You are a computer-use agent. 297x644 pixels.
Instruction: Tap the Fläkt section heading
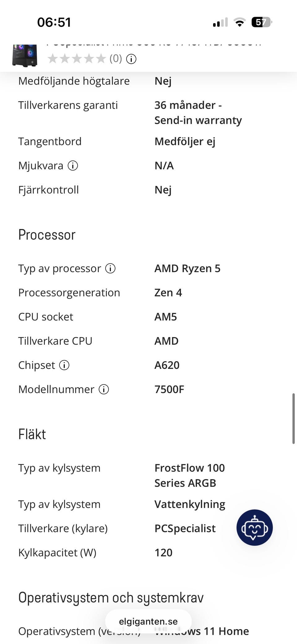pyautogui.click(x=32, y=434)
